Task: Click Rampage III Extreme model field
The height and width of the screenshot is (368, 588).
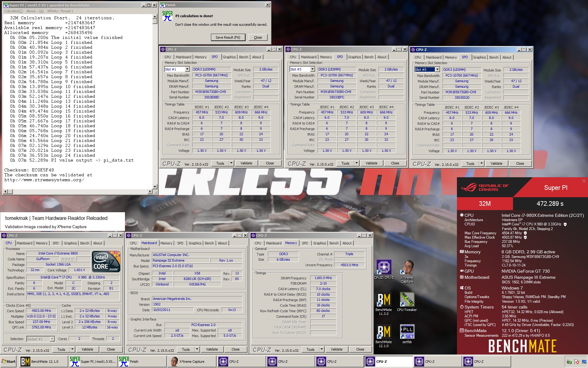Action: pyautogui.click(x=181, y=260)
